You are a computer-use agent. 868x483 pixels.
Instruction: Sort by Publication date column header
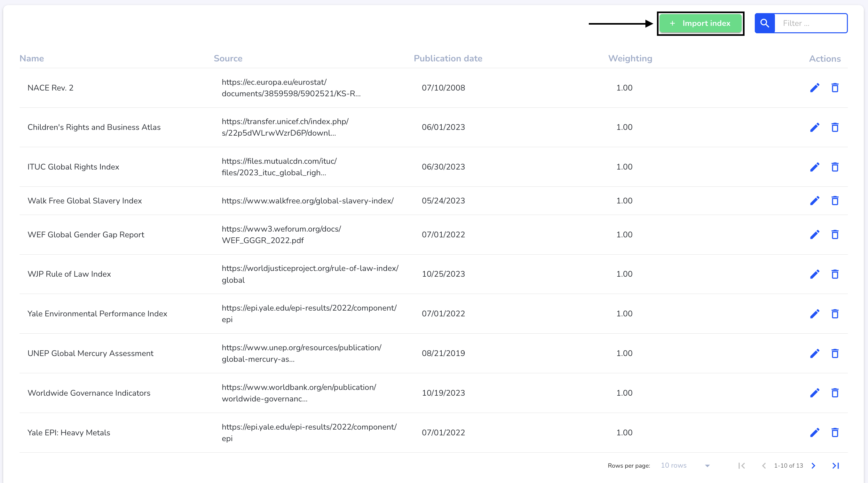[448, 58]
